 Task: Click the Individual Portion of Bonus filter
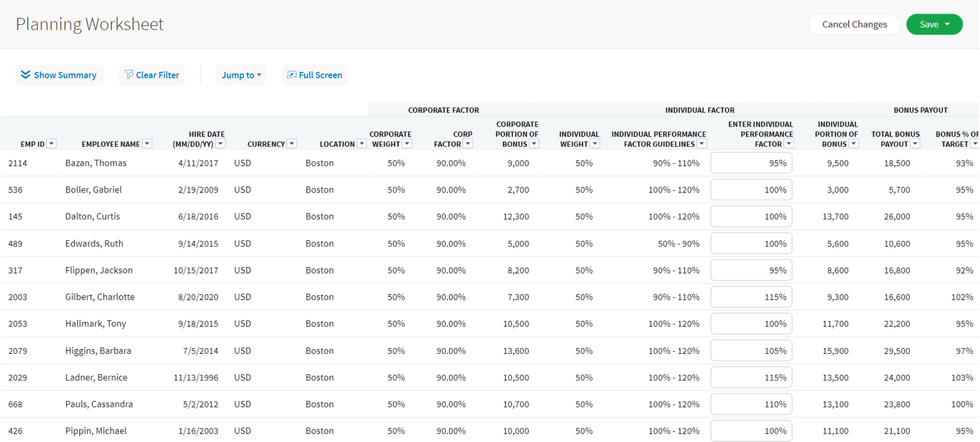[854, 144]
